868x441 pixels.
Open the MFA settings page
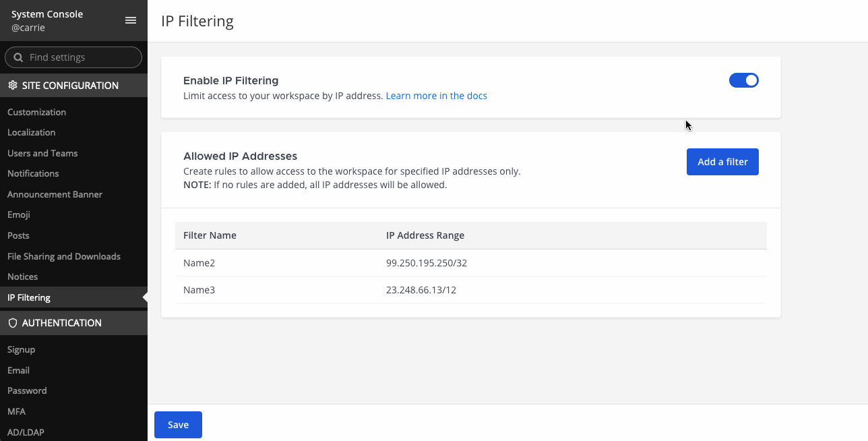click(16, 411)
